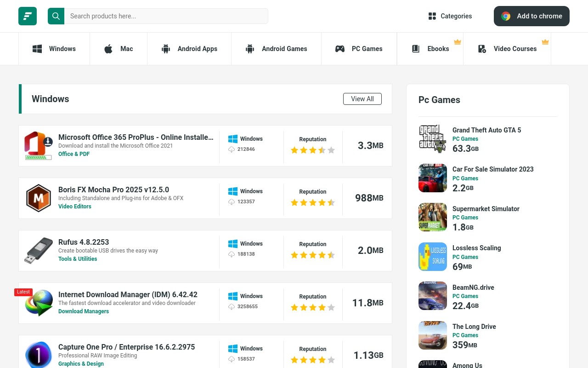Click Windows logo in Microsoft Office row

point(233,138)
